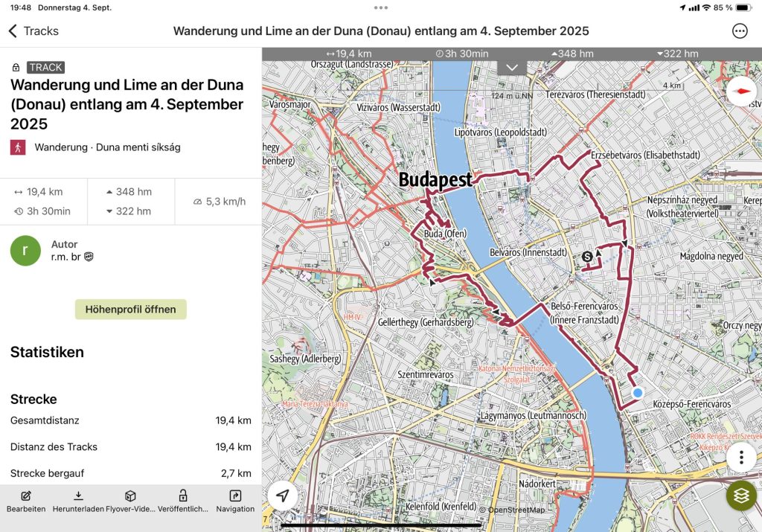762x532 pixels.
Task: Open the map layers selector
Action: [x=740, y=495]
